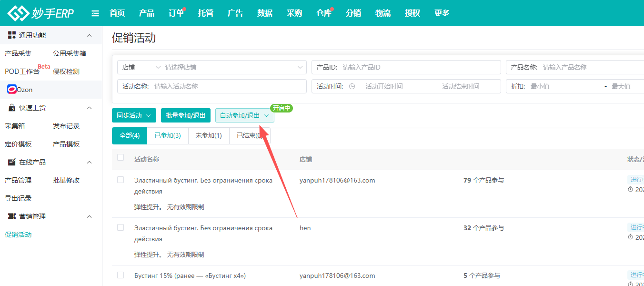644x286 pixels.
Task: Open 定价模板 in the sidebar
Action: 18,144
